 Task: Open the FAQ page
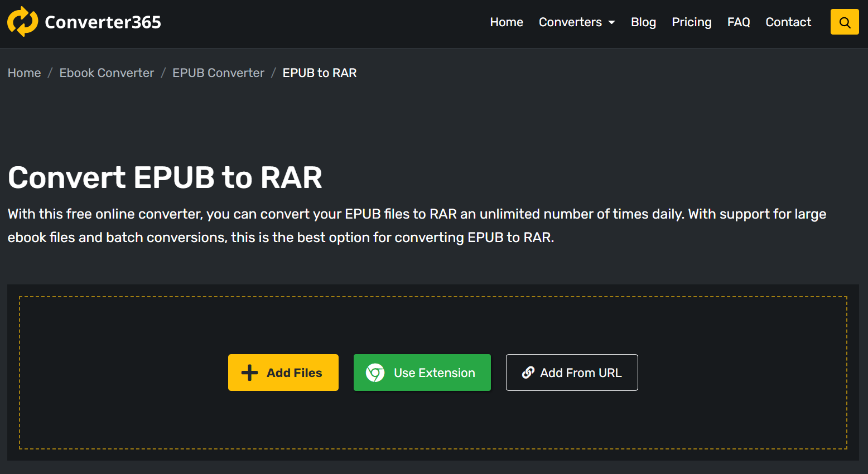[x=739, y=22]
